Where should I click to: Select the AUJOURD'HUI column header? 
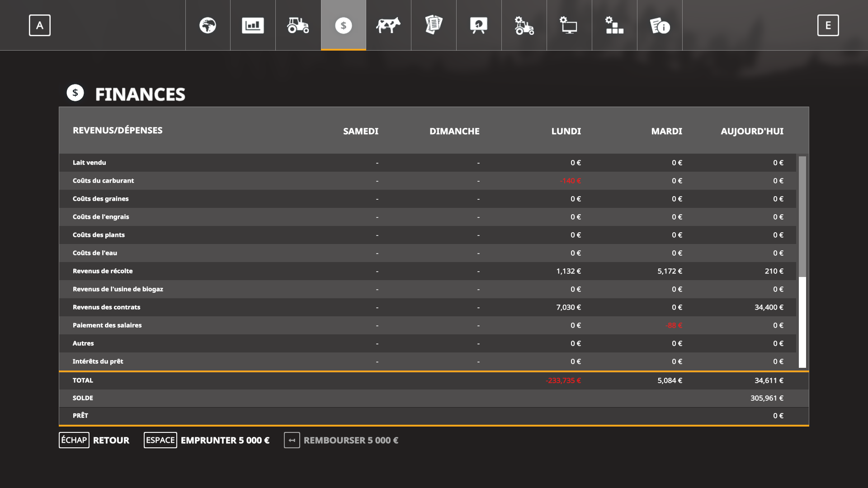752,131
